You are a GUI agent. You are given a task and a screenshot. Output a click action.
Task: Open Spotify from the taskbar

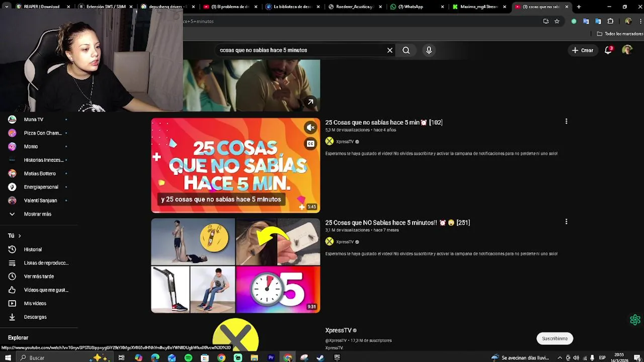188,357
